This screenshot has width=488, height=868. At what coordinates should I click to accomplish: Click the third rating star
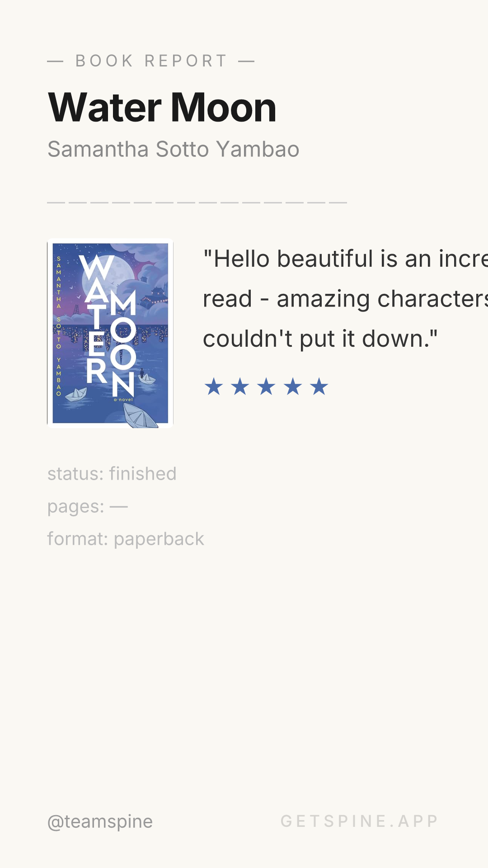(x=267, y=387)
